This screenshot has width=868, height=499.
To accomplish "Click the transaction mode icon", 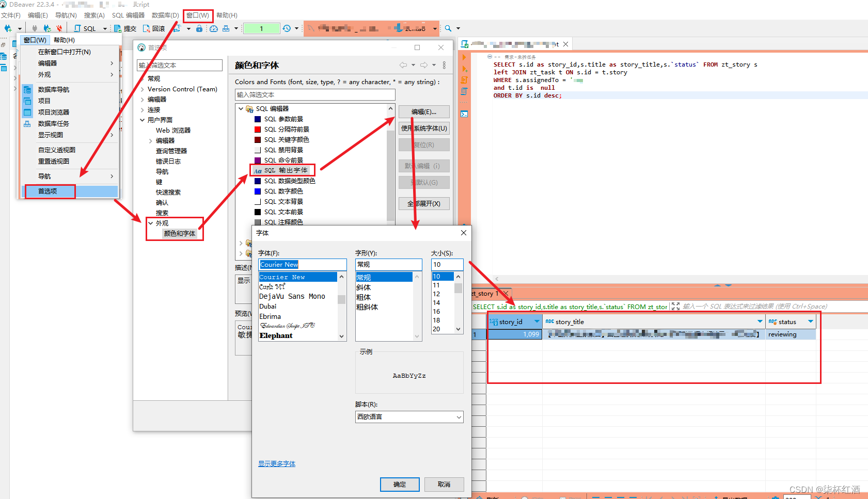I will pos(177,28).
